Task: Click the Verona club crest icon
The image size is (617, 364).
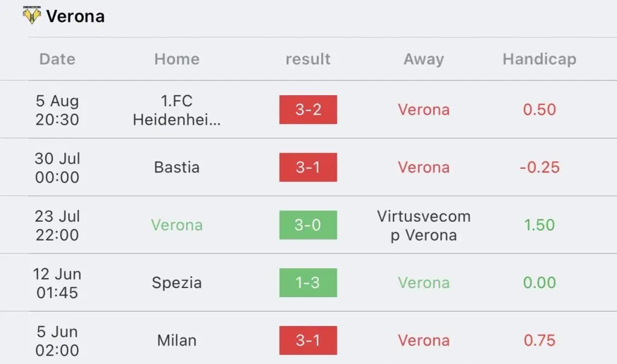Action: tap(31, 15)
